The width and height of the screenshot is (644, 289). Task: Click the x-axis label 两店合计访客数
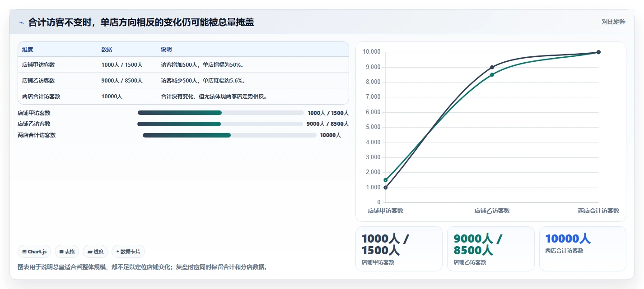click(598, 211)
